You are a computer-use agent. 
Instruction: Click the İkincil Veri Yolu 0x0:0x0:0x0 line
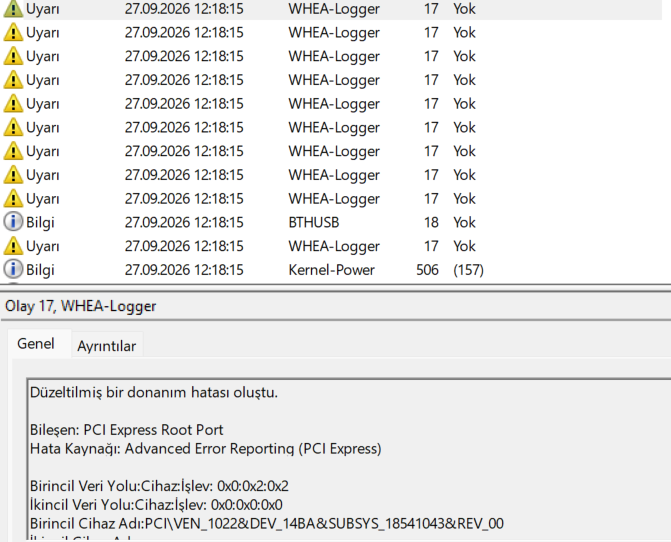click(156, 505)
